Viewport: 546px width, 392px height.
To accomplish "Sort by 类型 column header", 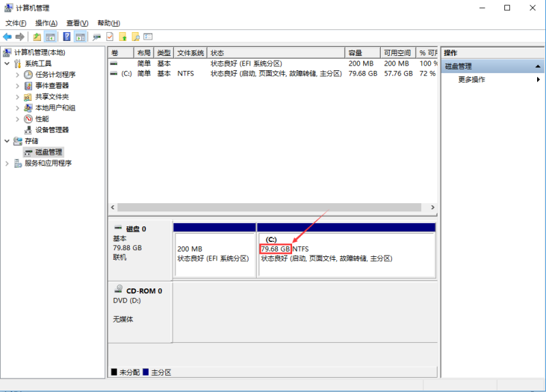I will (x=164, y=53).
